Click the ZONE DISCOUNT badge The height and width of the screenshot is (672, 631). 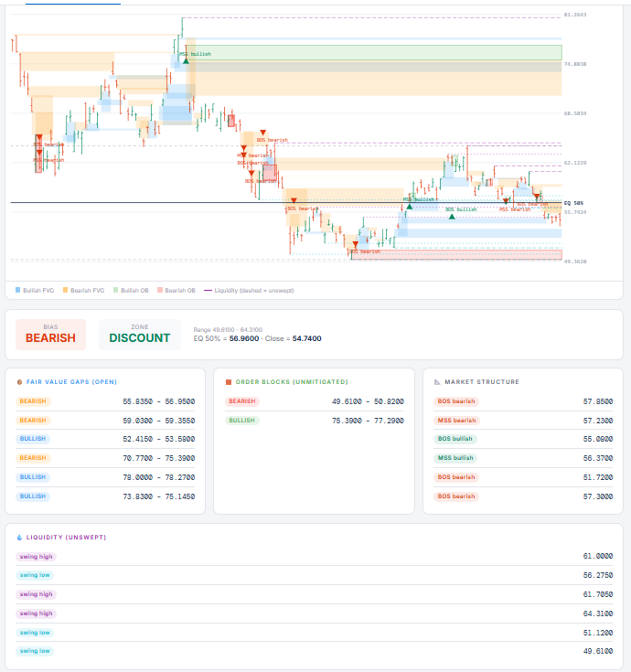pyautogui.click(x=140, y=335)
